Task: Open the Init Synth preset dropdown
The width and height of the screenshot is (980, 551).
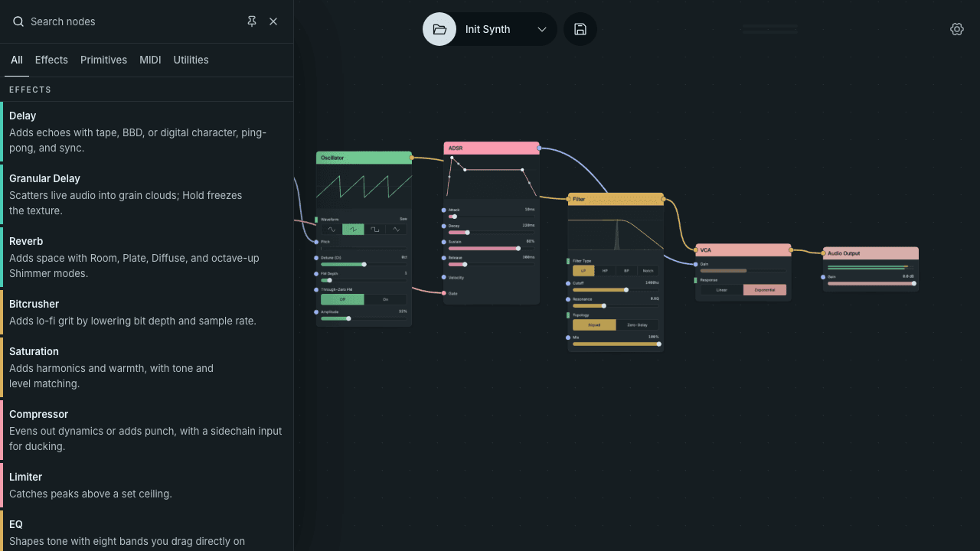Action: tap(507, 29)
